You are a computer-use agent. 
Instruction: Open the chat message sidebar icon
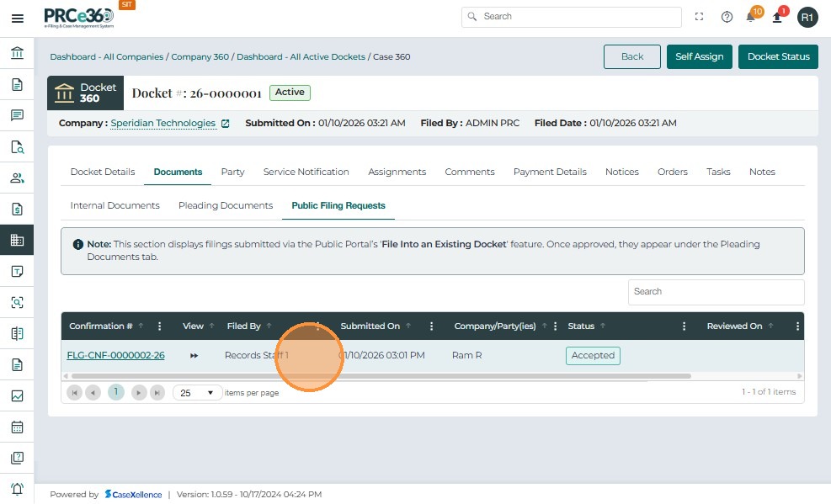pyautogui.click(x=17, y=115)
